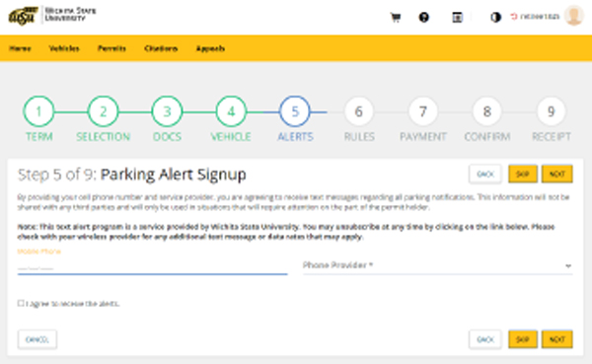Go to step 4 Vehicle circle
This screenshot has width=592, height=364.
(x=231, y=111)
